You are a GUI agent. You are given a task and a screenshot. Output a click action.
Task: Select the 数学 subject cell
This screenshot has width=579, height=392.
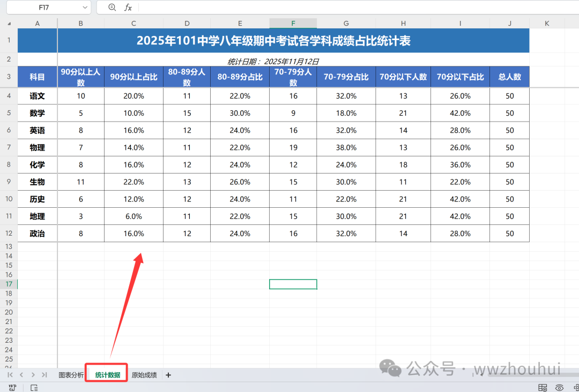coord(37,113)
